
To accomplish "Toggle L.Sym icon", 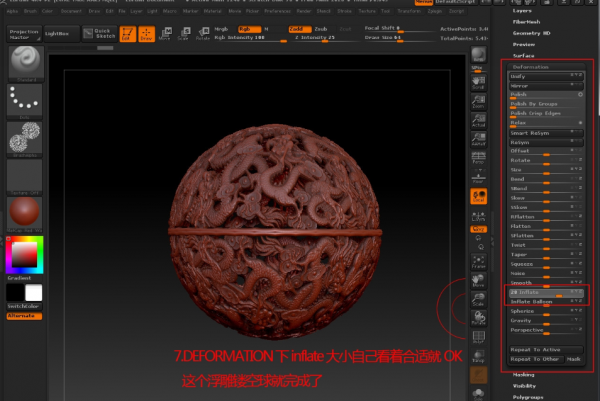I will (x=478, y=216).
